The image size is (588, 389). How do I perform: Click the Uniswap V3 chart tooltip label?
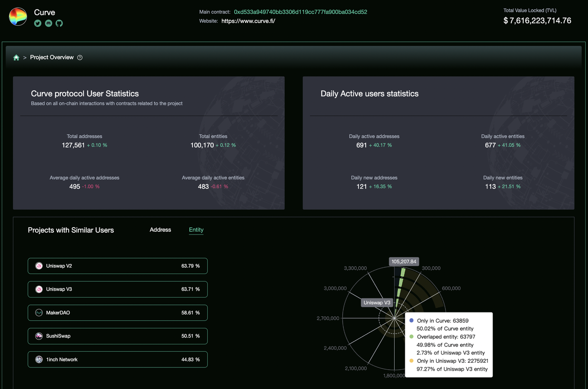tap(377, 303)
